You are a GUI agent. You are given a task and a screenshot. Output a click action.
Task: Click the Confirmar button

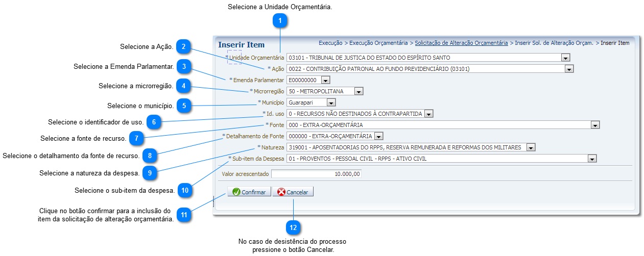coord(249,192)
